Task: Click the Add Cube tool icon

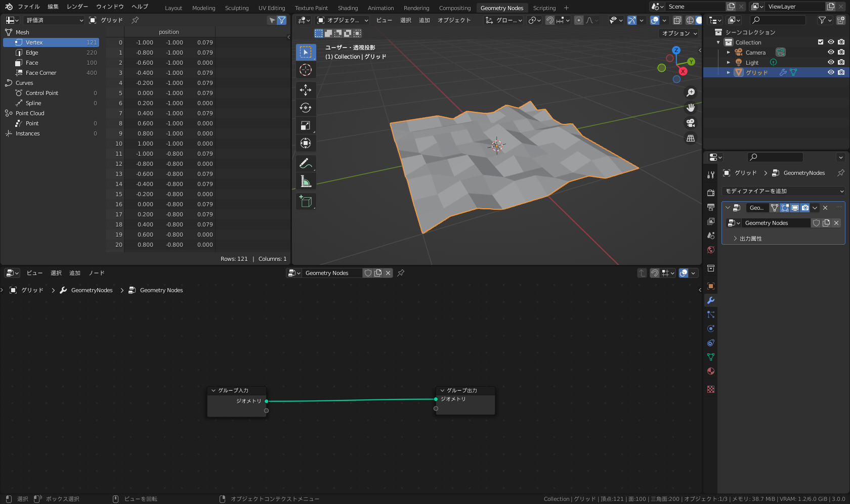Action: (306, 201)
